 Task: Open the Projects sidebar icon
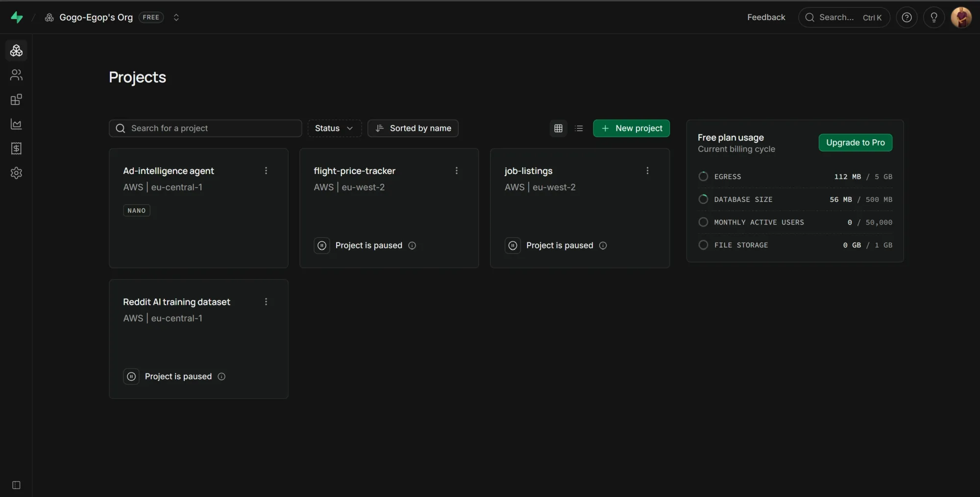pyautogui.click(x=16, y=50)
